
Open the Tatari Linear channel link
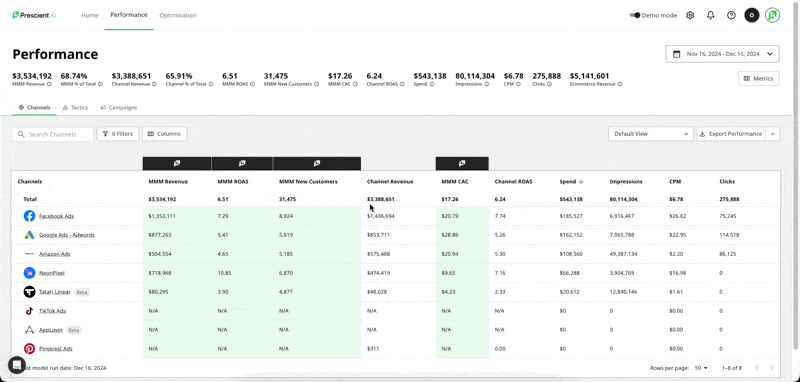(55, 292)
